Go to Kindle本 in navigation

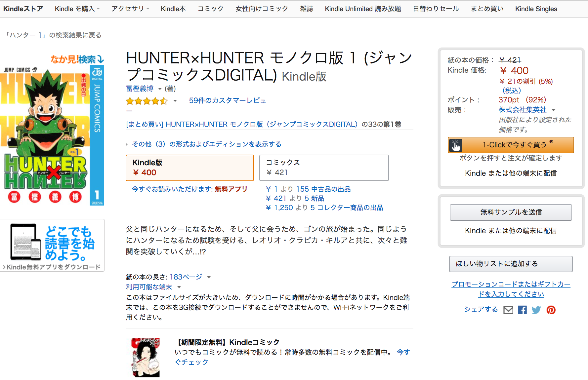point(173,9)
